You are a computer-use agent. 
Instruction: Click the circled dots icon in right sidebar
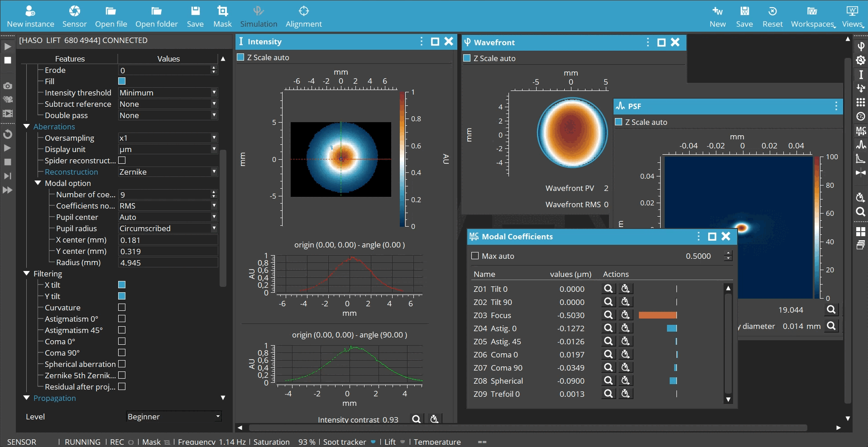coord(861,116)
